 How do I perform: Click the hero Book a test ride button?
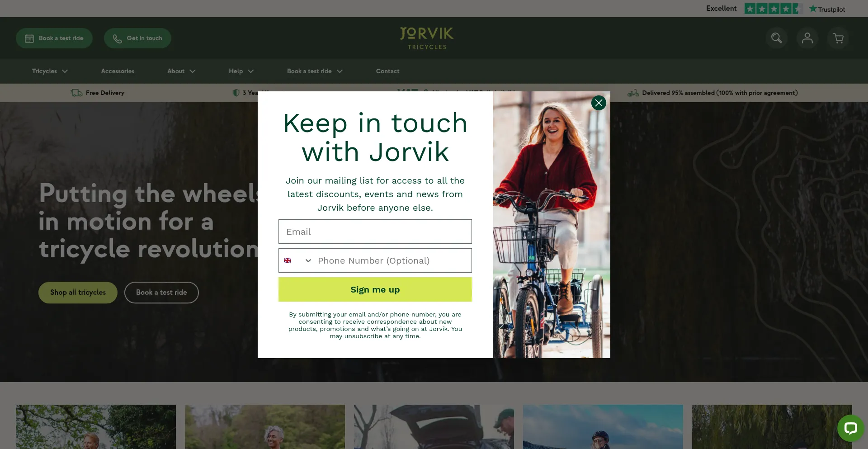tap(161, 293)
